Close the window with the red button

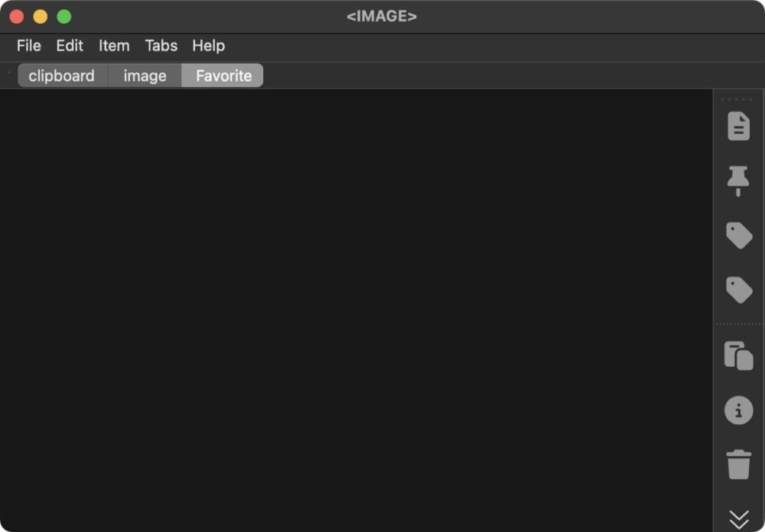[17, 17]
